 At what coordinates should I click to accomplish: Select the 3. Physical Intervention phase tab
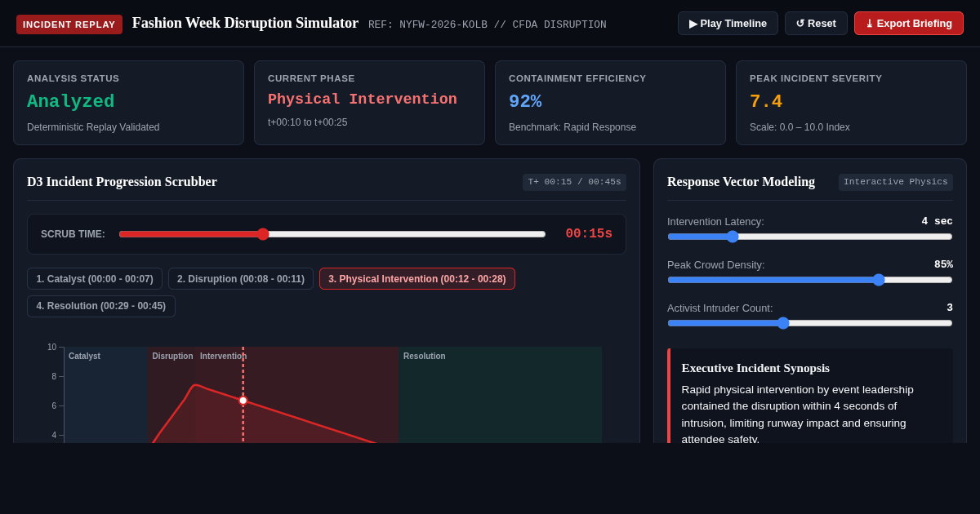click(417, 279)
